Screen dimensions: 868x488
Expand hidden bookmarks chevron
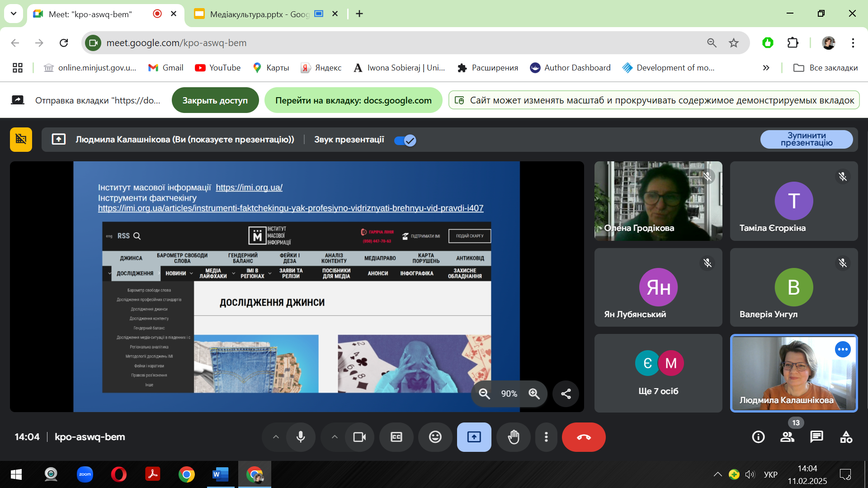[766, 68]
